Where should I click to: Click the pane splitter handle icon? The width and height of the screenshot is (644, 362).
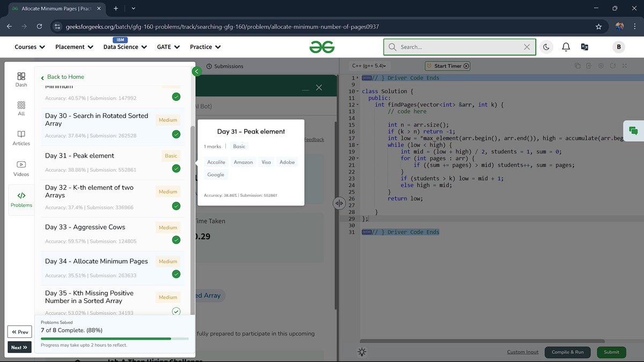click(x=339, y=203)
